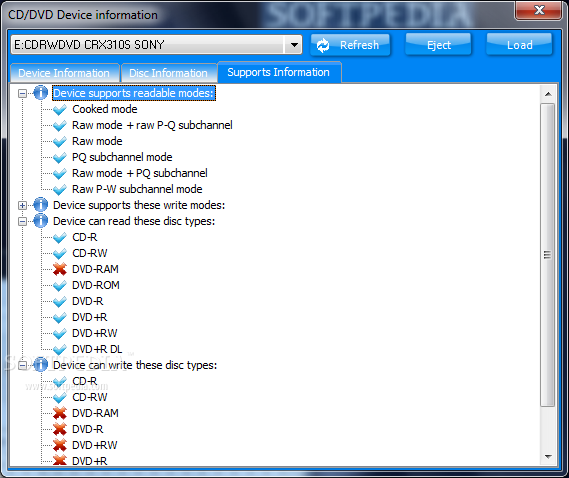
Task: Click check icon for Raw P-W subchannel mode
Action: click(x=60, y=189)
